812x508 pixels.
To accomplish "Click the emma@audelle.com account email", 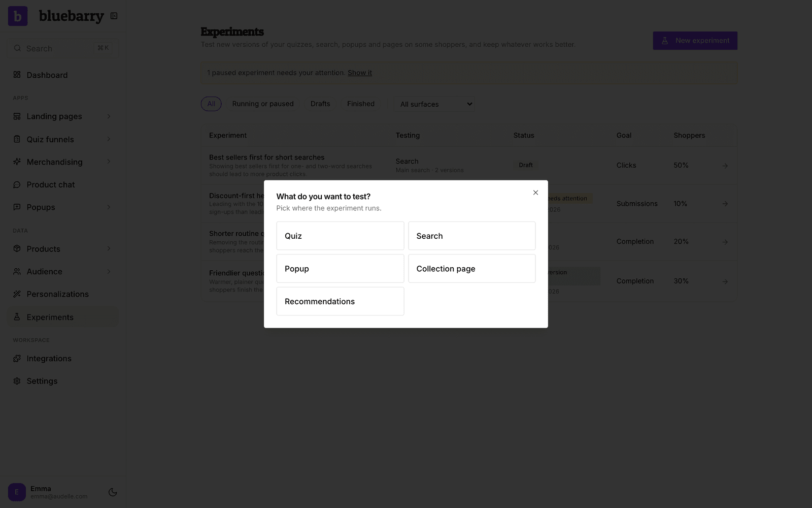I will [59, 496].
